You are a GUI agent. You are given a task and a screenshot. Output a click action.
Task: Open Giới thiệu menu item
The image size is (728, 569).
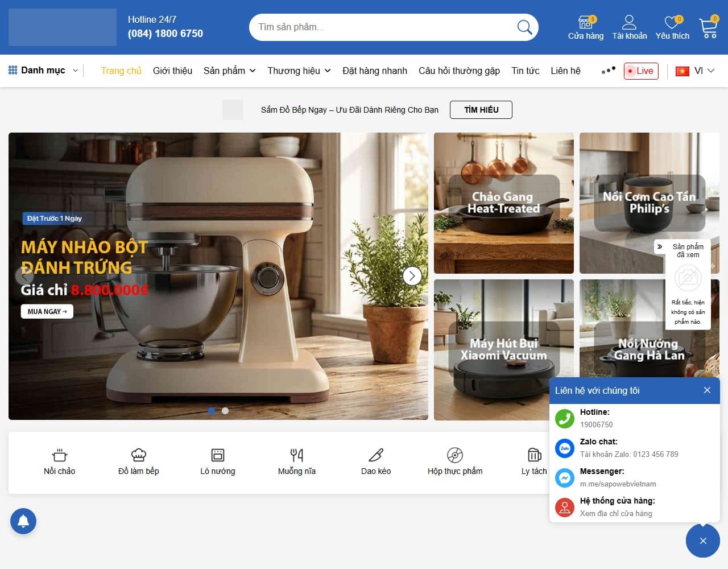(x=172, y=71)
